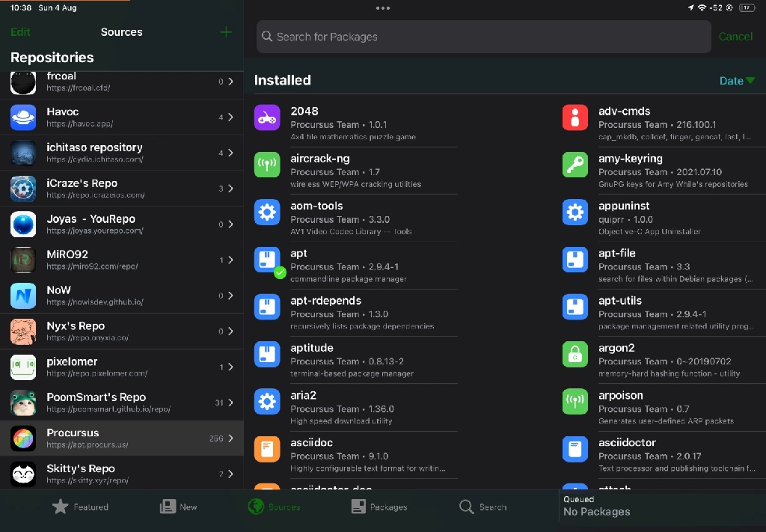The image size is (766, 532).
Task: Tap the NoW repository icon
Action: [23, 296]
